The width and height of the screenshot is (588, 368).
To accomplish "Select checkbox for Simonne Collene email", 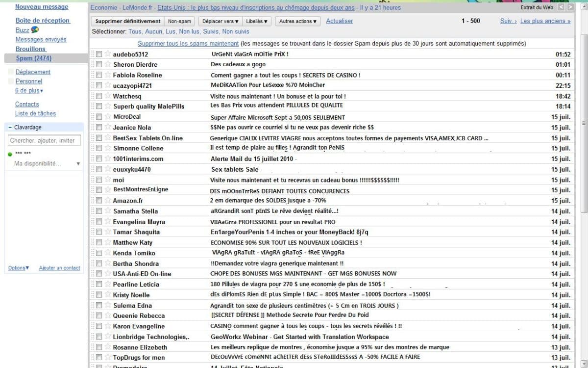I will click(x=99, y=148).
